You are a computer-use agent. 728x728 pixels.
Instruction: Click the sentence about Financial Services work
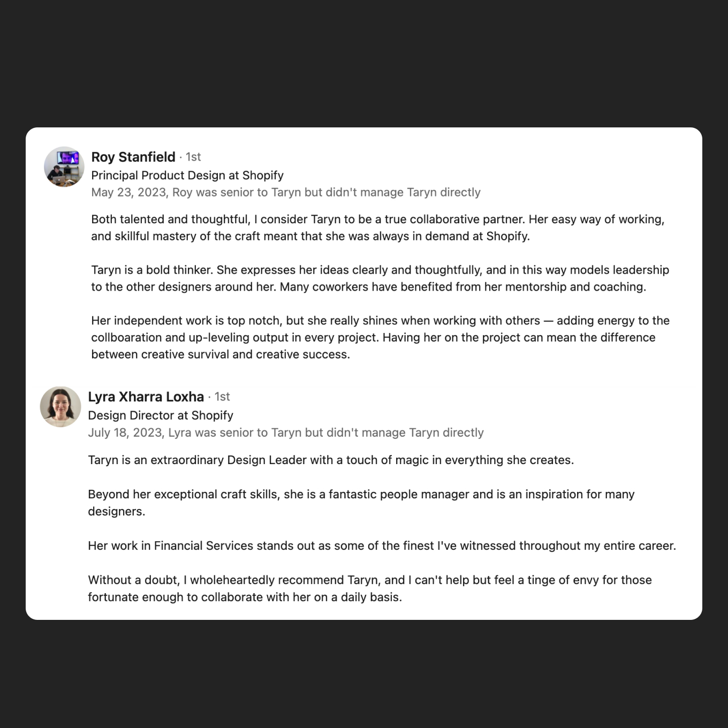point(382,545)
